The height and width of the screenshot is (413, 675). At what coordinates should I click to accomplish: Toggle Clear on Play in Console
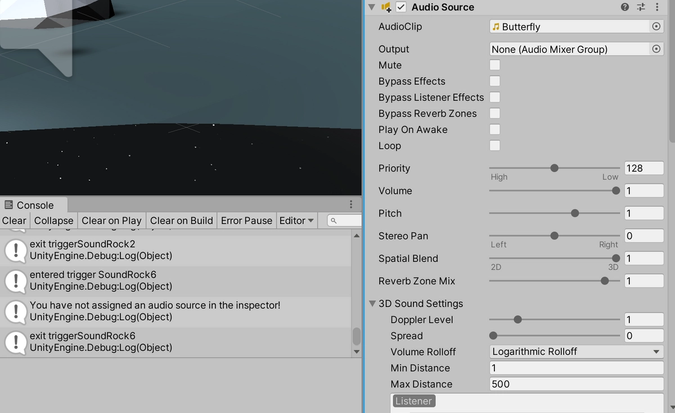(111, 220)
